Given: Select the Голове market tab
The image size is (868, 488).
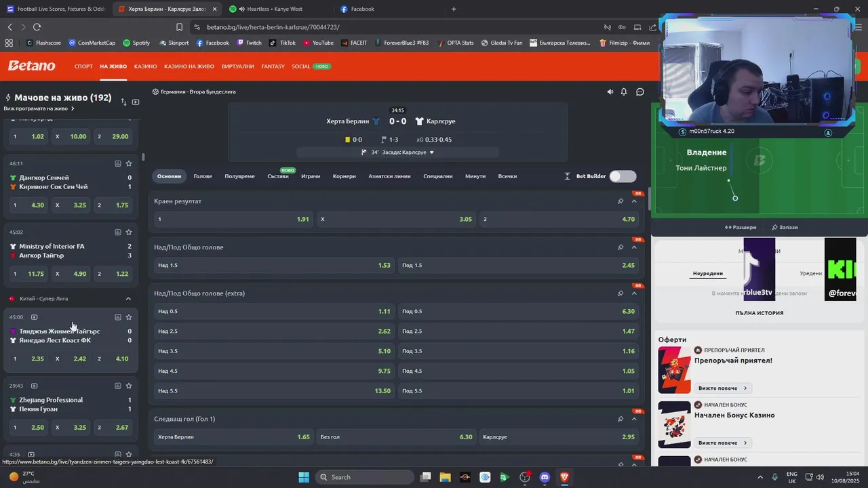Looking at the screenshot, I should pyautogui.click(x=203, y=176).
